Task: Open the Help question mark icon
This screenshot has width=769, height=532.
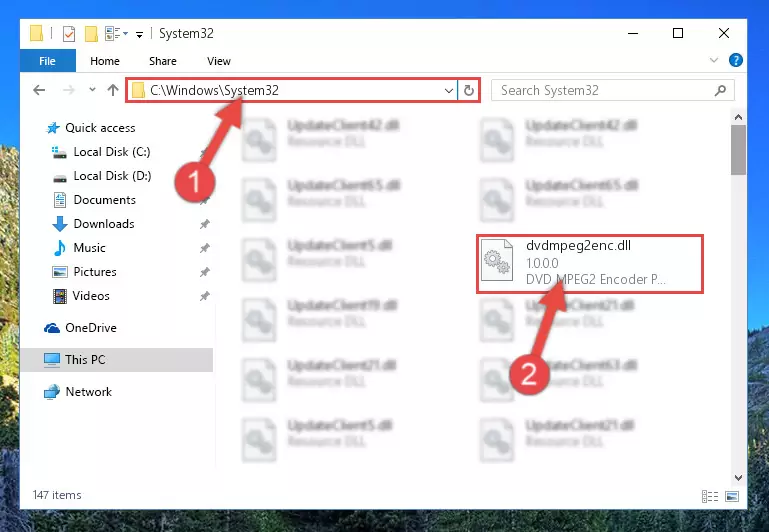Action: 735,60
